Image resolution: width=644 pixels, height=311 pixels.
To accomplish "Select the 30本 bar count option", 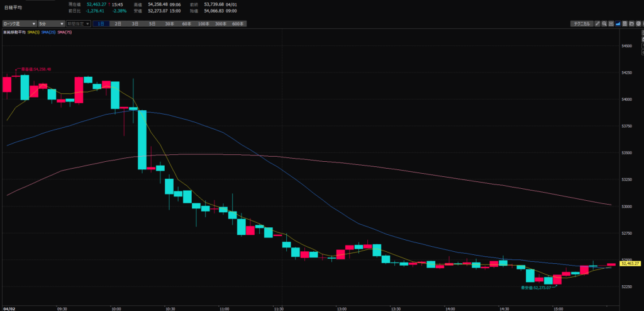I will coord(169,24).
